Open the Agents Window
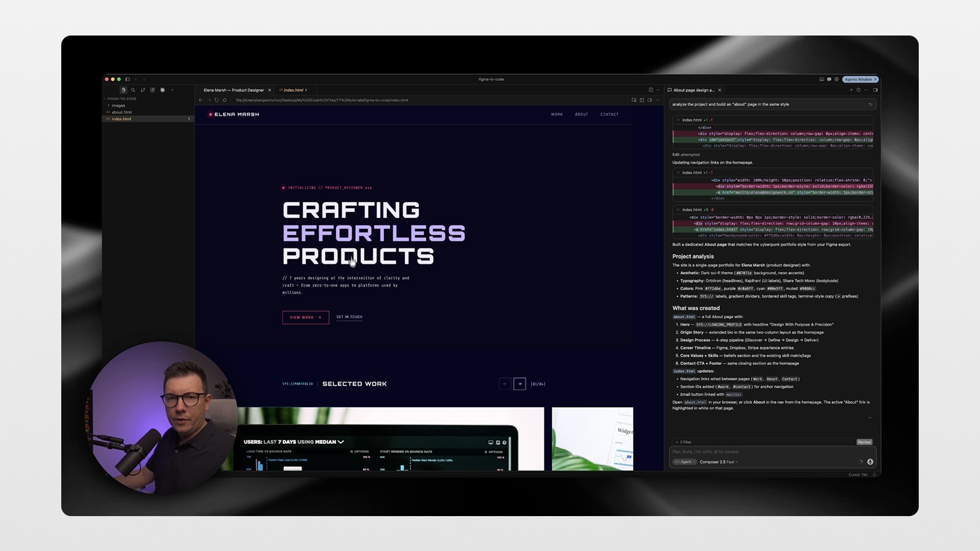The height and width of the screenshot is (551, 980). coord(860,79)
